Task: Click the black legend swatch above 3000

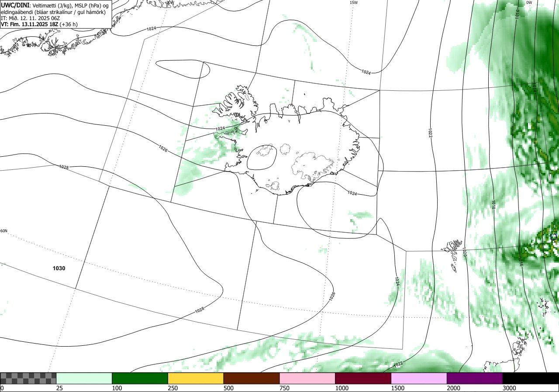Action: coord(531,378)
